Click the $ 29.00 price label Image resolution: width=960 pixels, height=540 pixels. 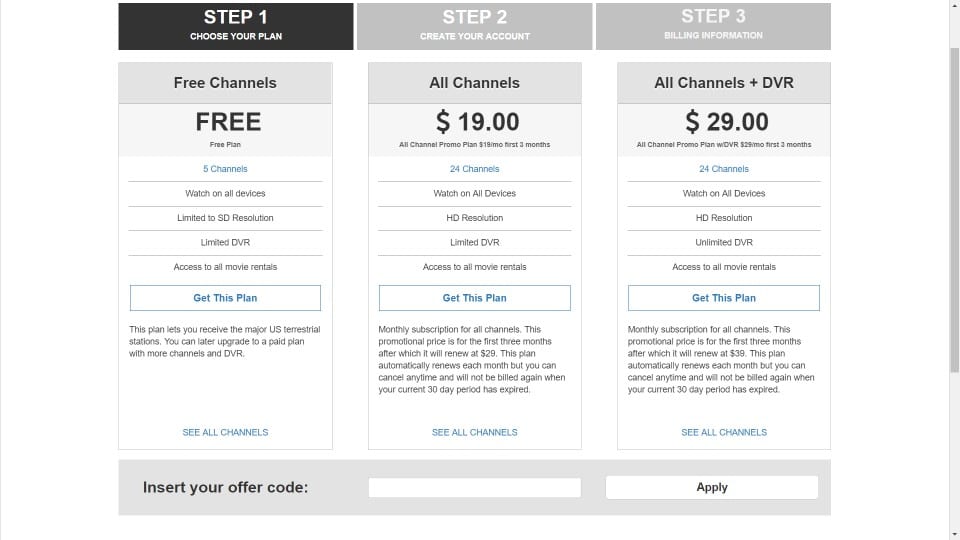click(x=727, y=122)
